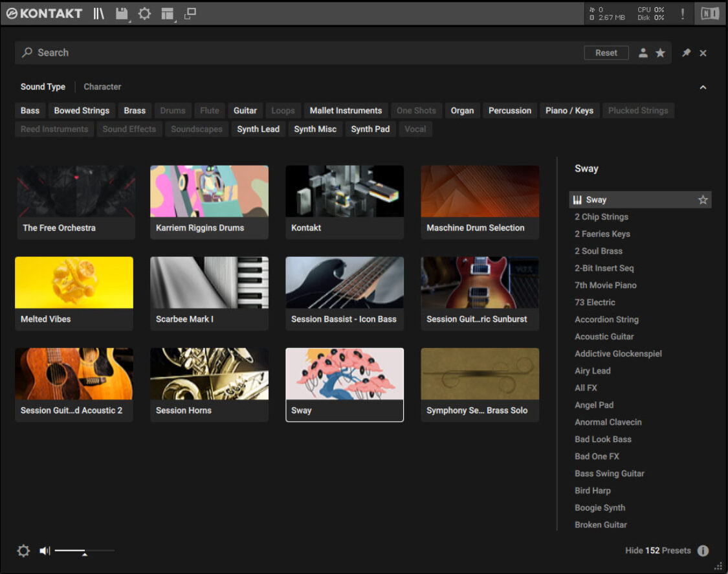The height and width of the screenshot is (574, 728).
Task: Collapse the Sound Type tag section chevron
Action: click(x=703, y=87)
